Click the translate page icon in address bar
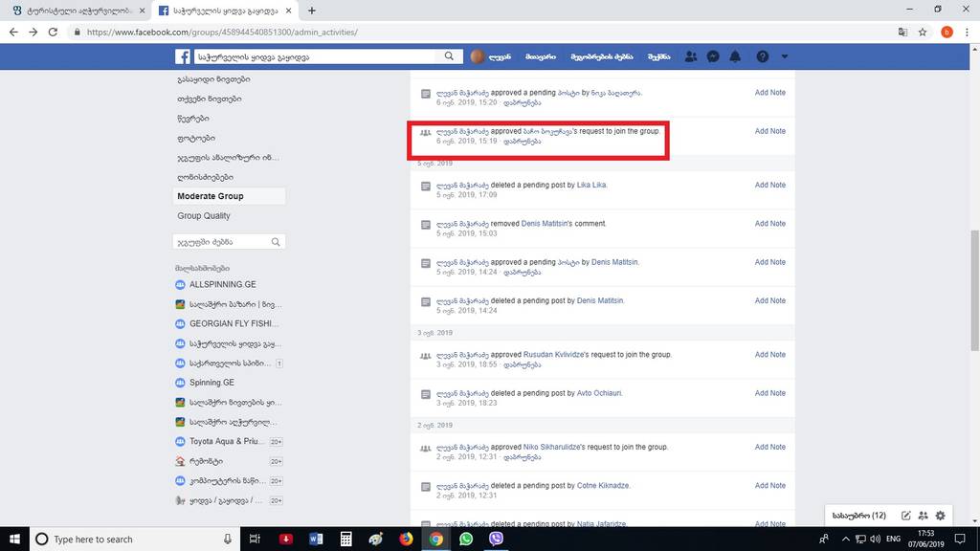 pos(902,32)
